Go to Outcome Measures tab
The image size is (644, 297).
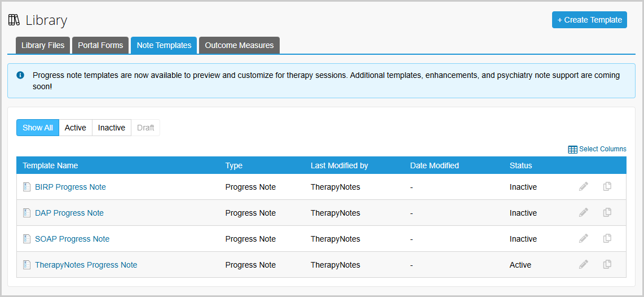[x=239, y=45]
